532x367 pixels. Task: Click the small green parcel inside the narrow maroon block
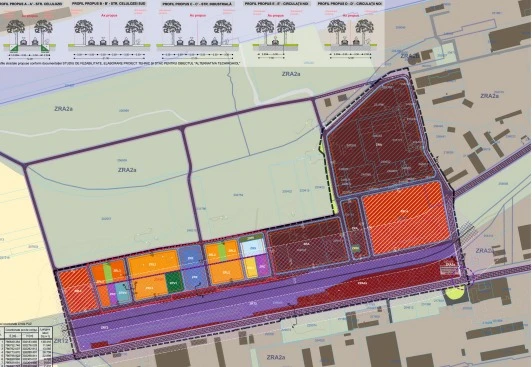(x=356, y=249)
